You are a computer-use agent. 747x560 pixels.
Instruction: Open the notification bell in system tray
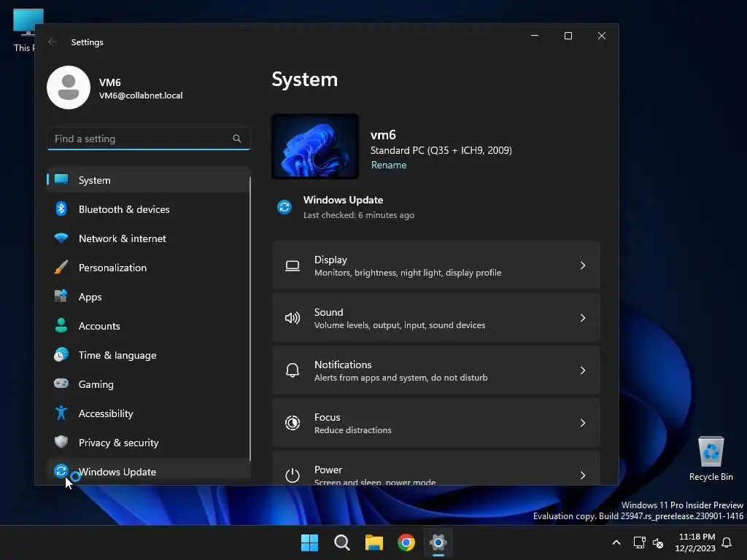[727, 542]
